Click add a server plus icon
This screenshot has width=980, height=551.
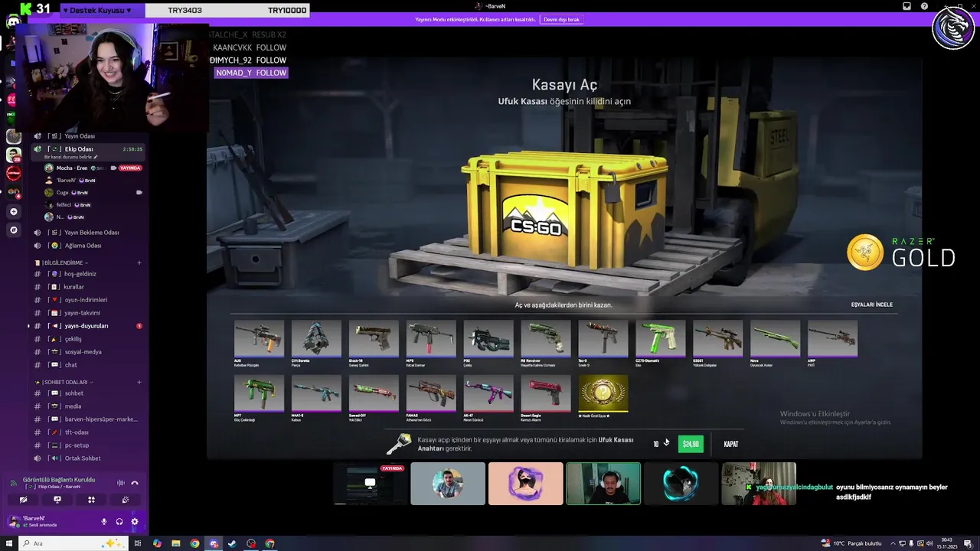(x=13, y=211)
